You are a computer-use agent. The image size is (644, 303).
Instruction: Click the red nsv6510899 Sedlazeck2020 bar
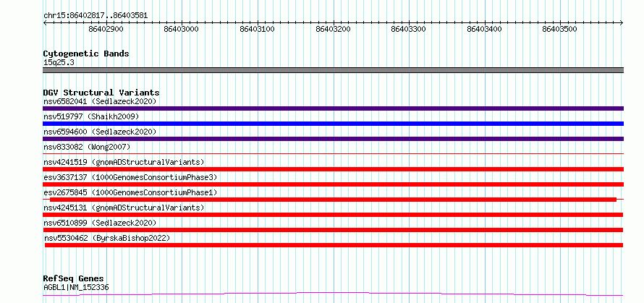[333, 230]
